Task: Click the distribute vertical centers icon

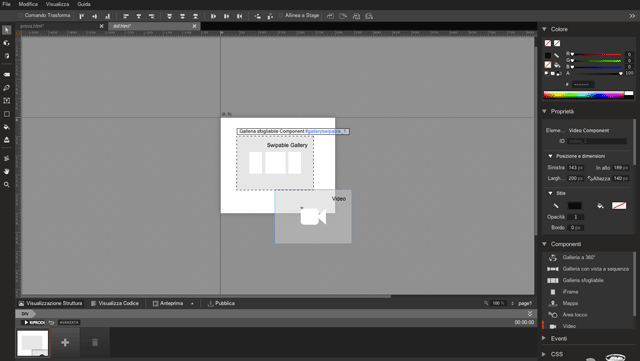Action: 182,16
